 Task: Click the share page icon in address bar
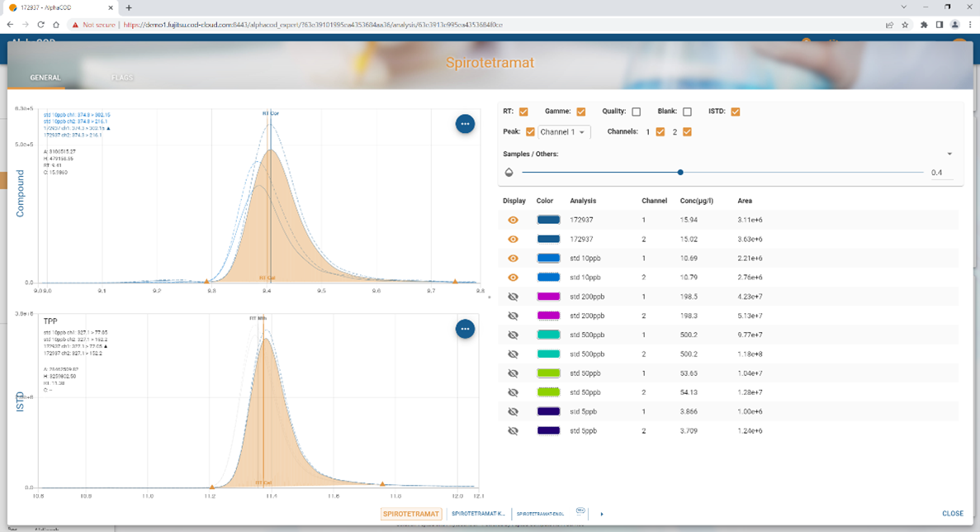tap(889, 25)
